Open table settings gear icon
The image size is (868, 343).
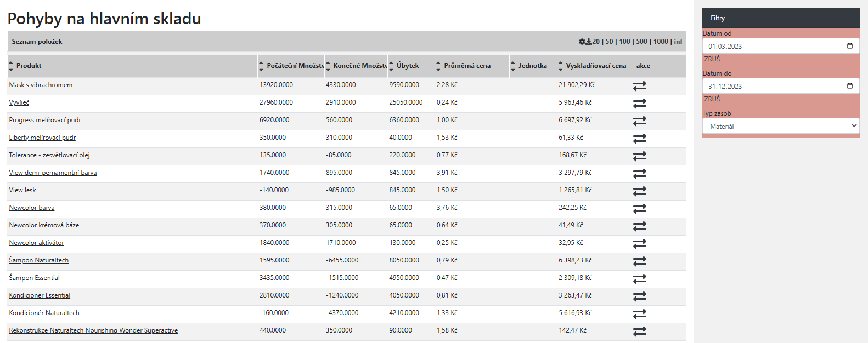[582, 42]
